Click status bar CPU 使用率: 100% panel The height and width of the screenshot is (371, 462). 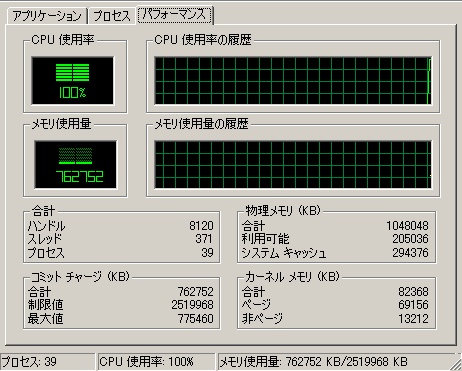(157, 362)
